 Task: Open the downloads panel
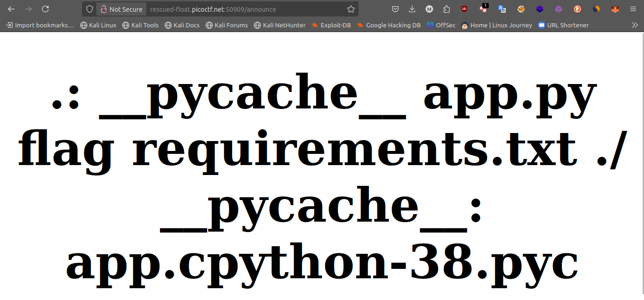point(412,9)
